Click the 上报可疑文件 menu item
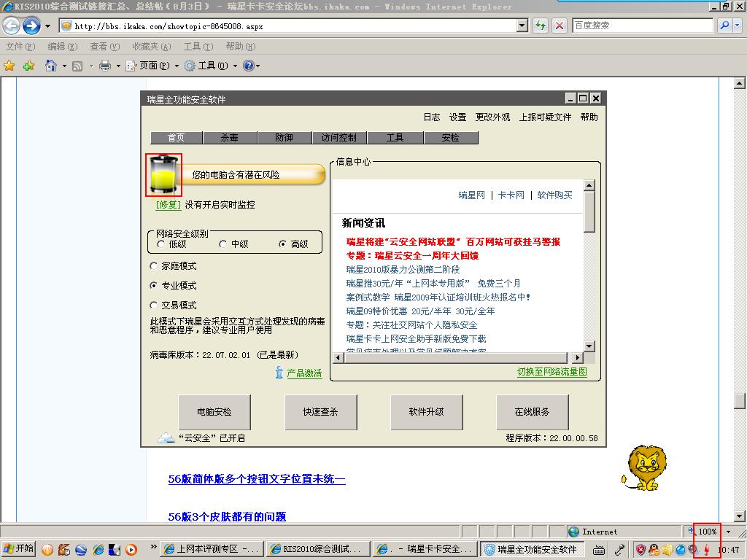Viewport: 747px width, 560px height. tap(545, 117)
